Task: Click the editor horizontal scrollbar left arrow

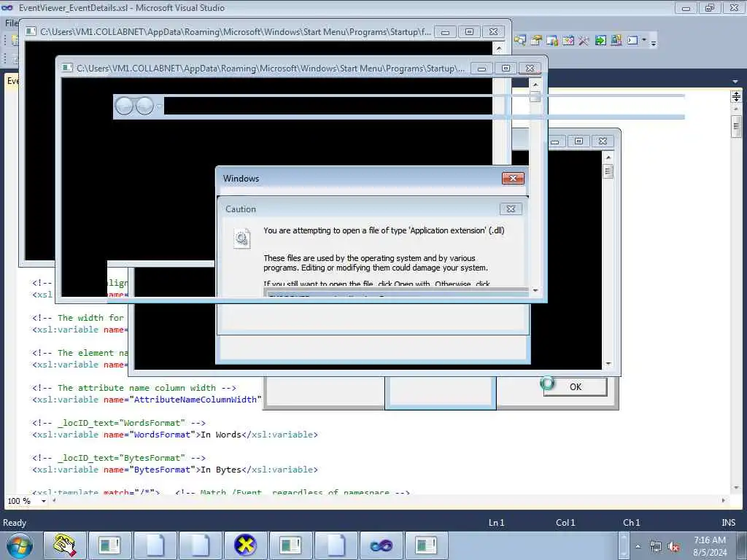Action: [54, 500]
